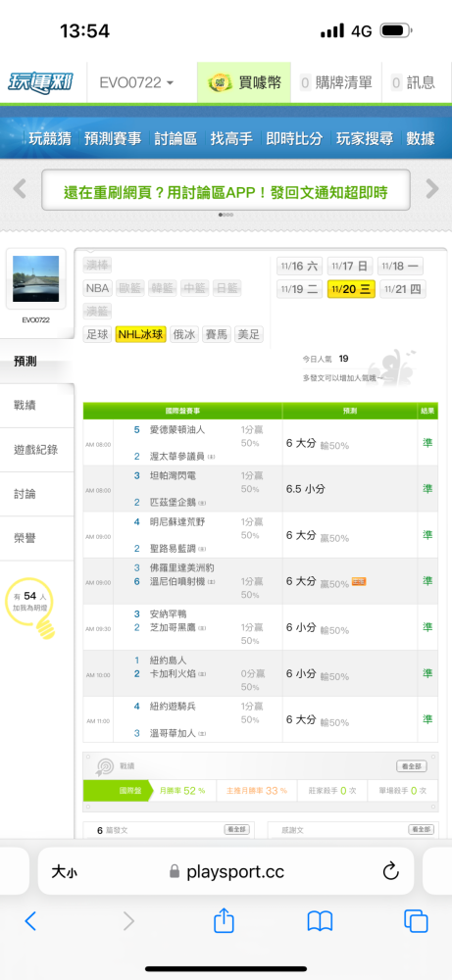Viewport: 452px width, 980px height.
Task: Select the 足球 league filter
Action: 97,334
